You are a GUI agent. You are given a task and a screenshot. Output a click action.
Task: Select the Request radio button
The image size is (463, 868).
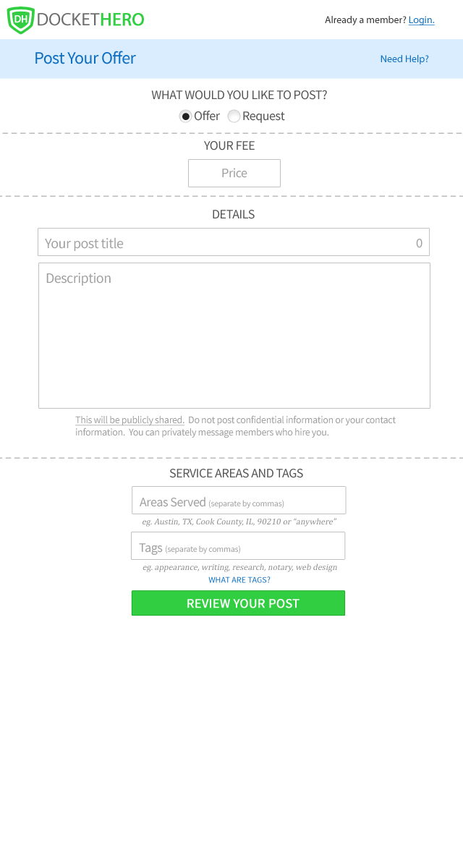[234, 116]
